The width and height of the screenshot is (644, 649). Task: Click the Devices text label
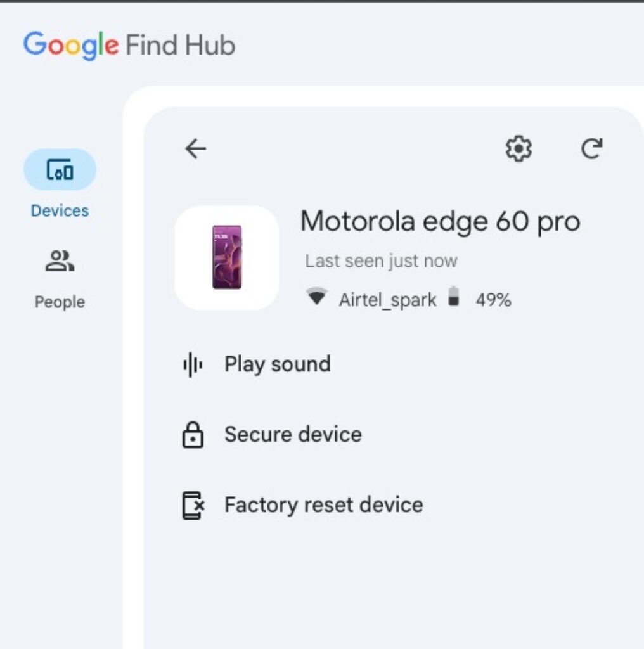pyautogui.click(x=60, y=210)
